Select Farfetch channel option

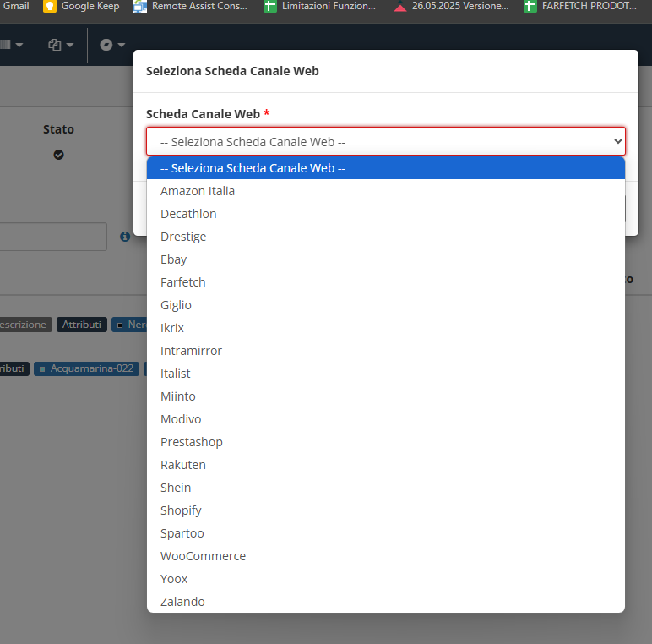[385, 282]
